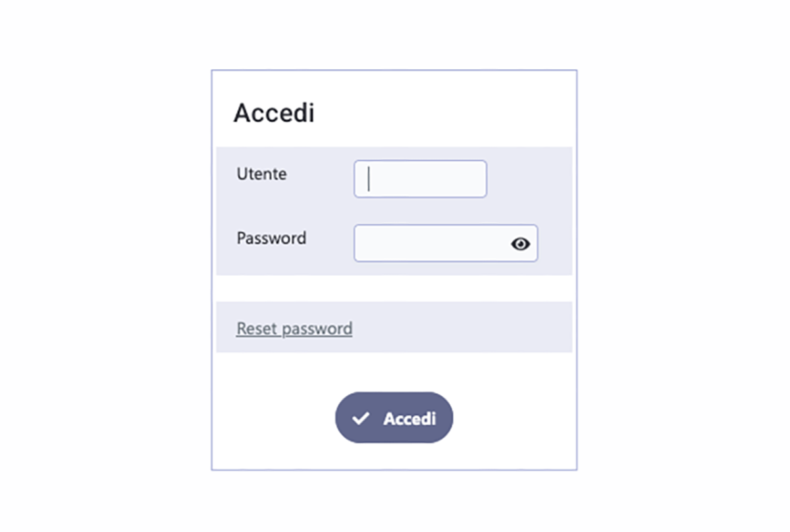The image size is (790, 532).
Task: Open the Reset password link
Action: click(x=294, y=328)
